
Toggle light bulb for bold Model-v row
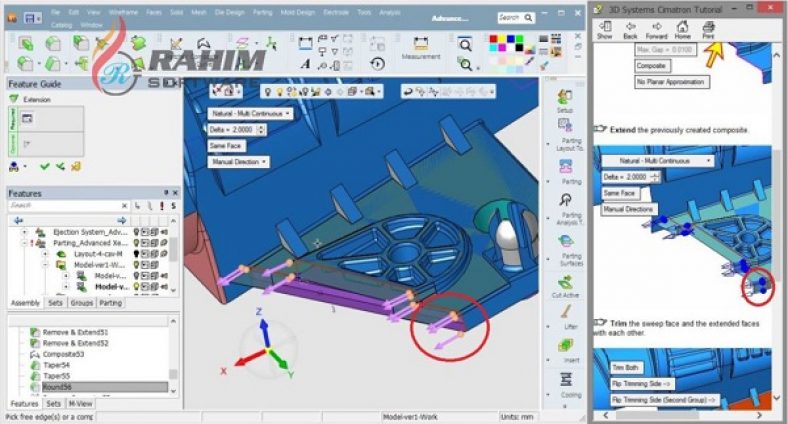tap(136, 287)
